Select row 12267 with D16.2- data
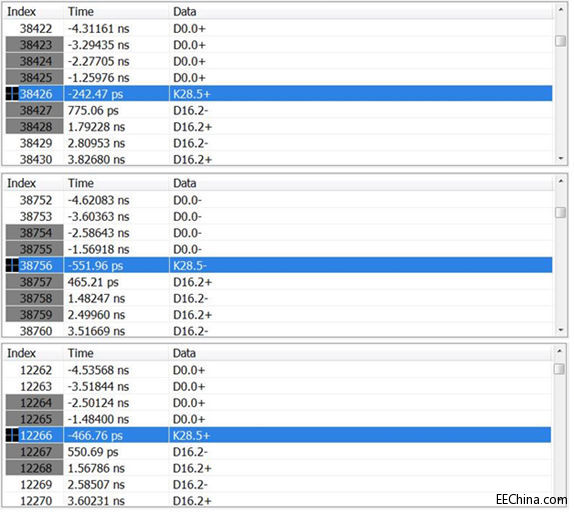Image resolution: width=574 pixels, height=513 pixels. coord(278,452)
